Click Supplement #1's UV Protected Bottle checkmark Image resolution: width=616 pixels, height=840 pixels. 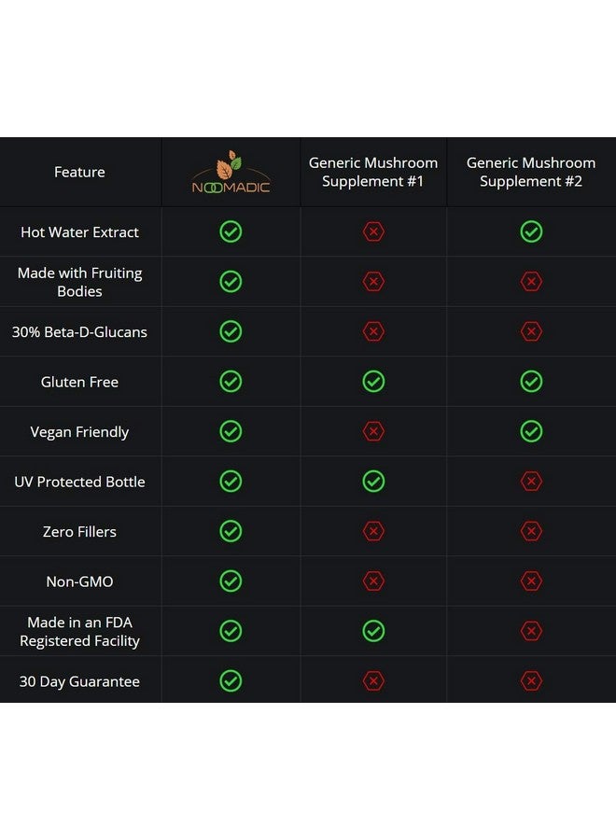pyautogui.click(x=373, y=481)
